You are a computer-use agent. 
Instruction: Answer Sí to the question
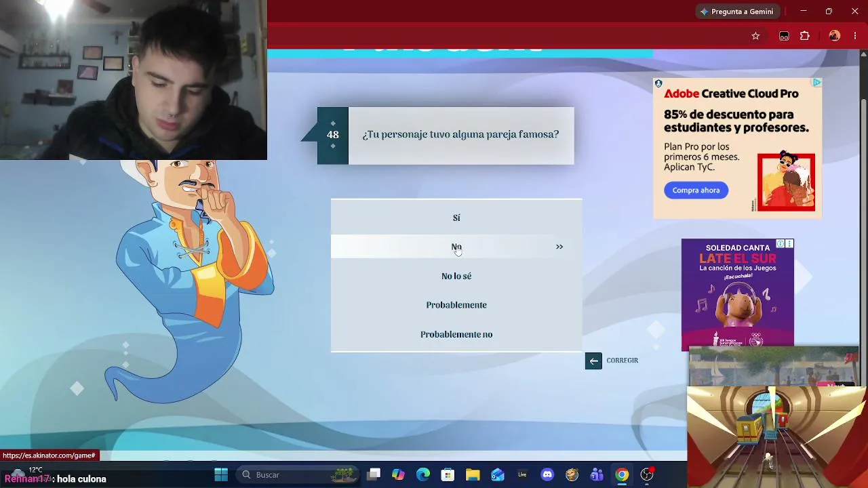pyautogui.click(x=456, y=218)
